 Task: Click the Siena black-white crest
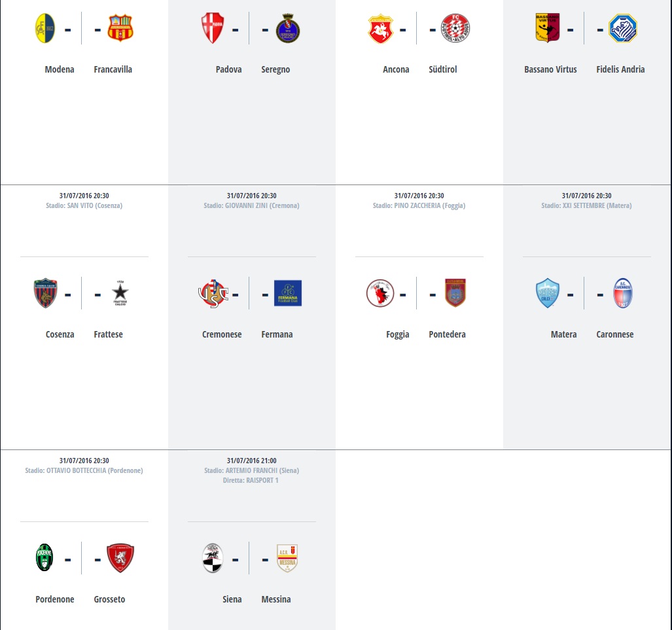tap(213, 558)
